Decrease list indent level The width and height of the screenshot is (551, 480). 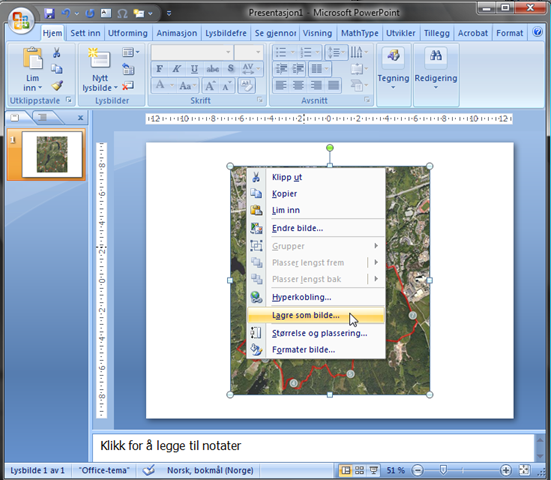coord(281,69)
